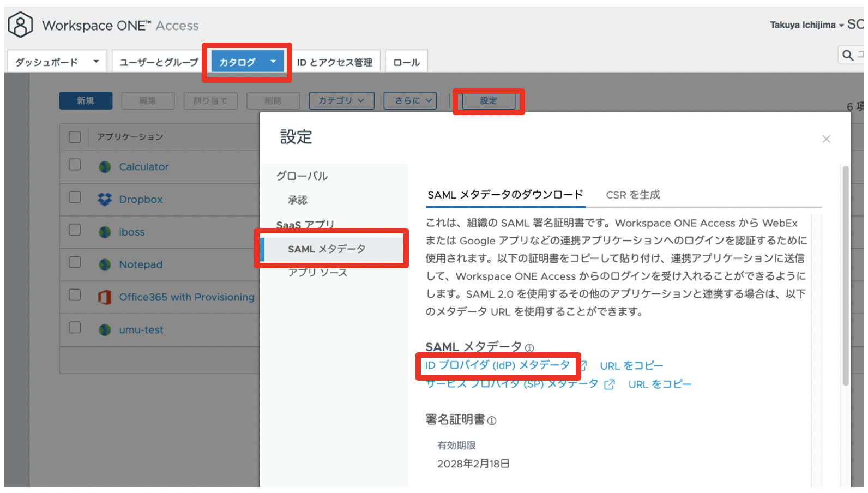Select 承認 in the settings sidebar
The height and width of the screenshot is (493, 868).
click(298, 200)
